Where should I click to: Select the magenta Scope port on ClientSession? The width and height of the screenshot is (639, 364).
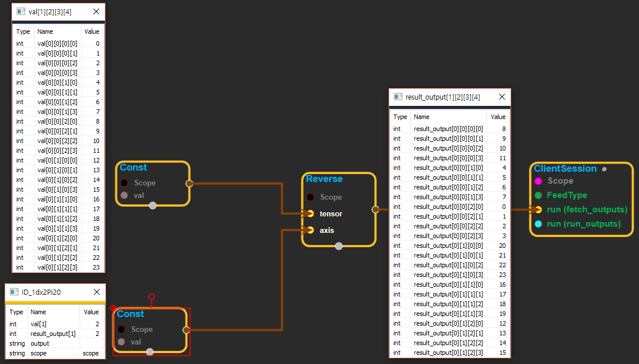coord(538,181)
